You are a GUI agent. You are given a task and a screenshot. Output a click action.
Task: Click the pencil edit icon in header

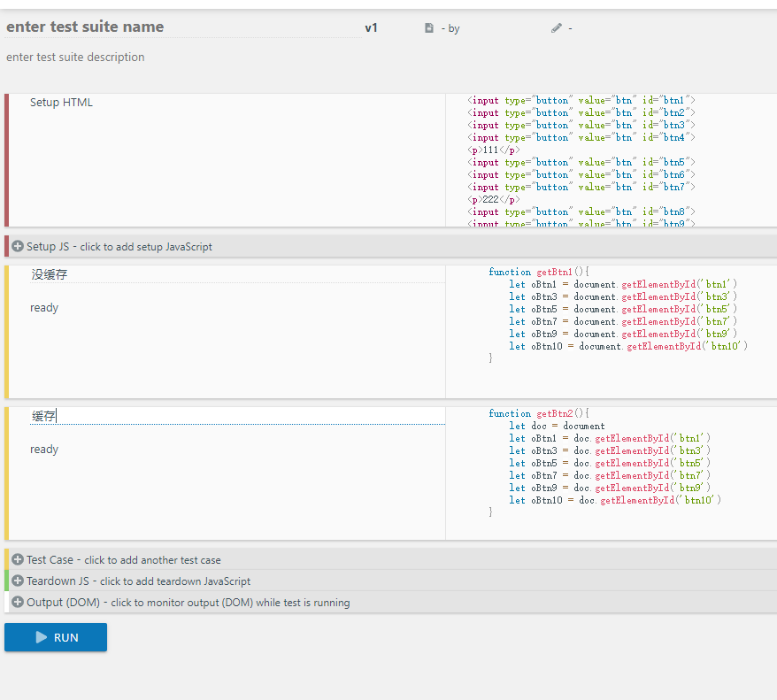pyautogui.click(x=557, y=28)
